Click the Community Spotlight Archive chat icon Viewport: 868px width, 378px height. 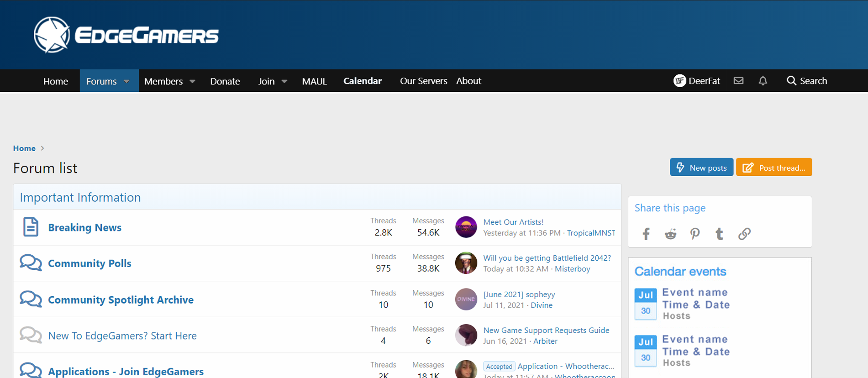point(31,299)
